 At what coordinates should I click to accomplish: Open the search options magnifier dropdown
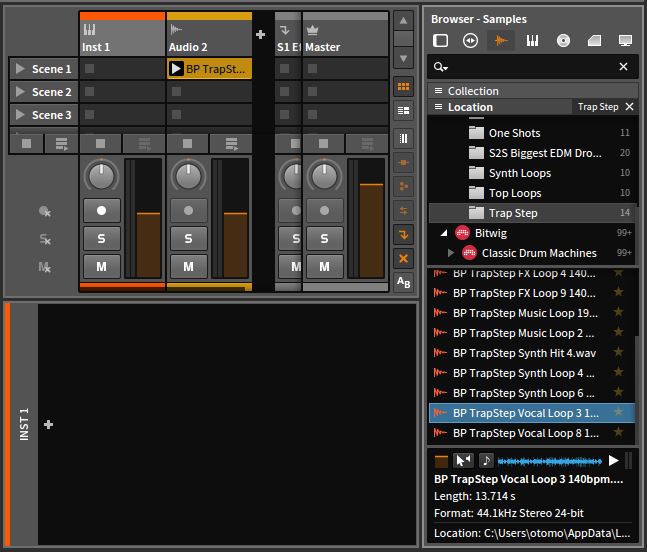(x=440, y=66)
